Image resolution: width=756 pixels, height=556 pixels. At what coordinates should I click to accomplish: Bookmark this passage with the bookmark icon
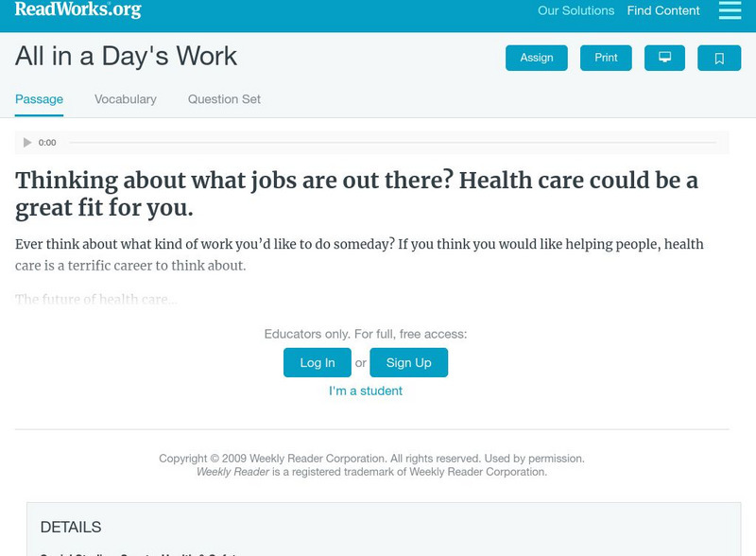(x=719, y=58)
